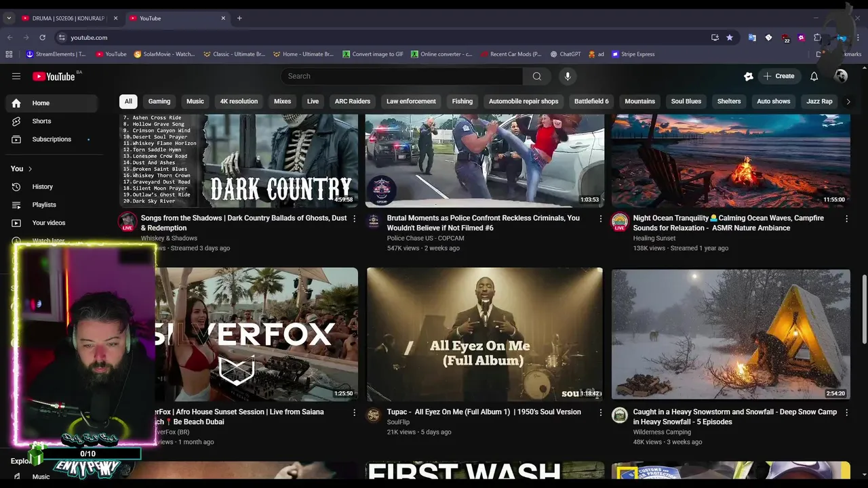This screenshot has width=868, height=488.
Task: Open new browser tab
Action: click(x=239, y=18)
